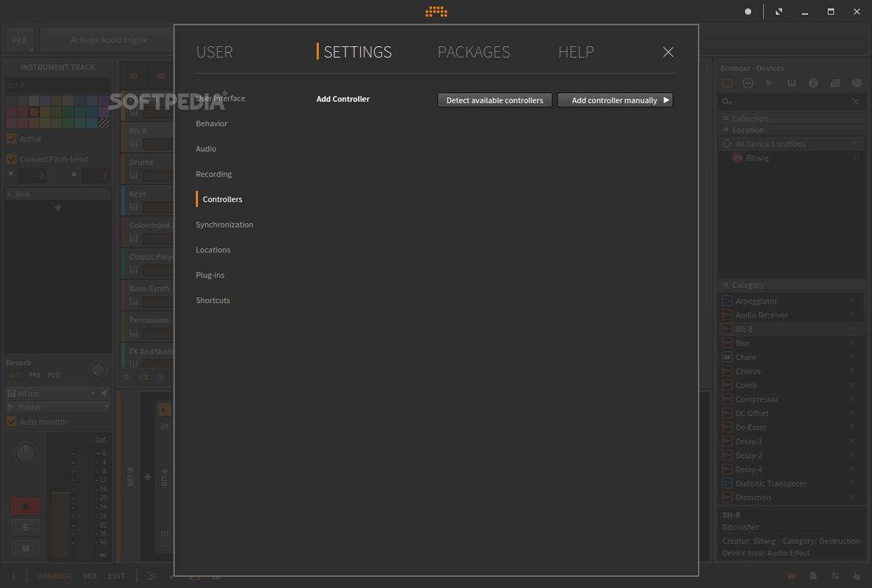Image resolution: width=872 pixels, height=588 pixels.
Task: Click the Keys track instrument icon
Action: [x=133, y=207]
